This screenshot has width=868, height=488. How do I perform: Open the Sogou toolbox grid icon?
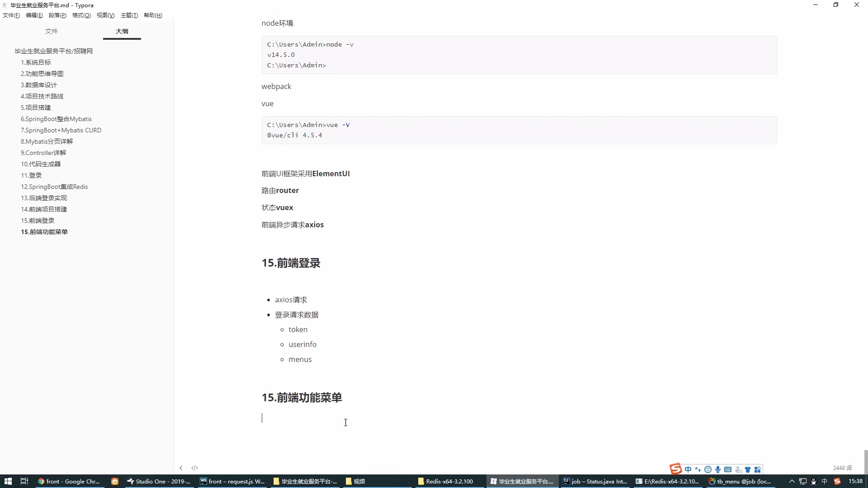759,470
